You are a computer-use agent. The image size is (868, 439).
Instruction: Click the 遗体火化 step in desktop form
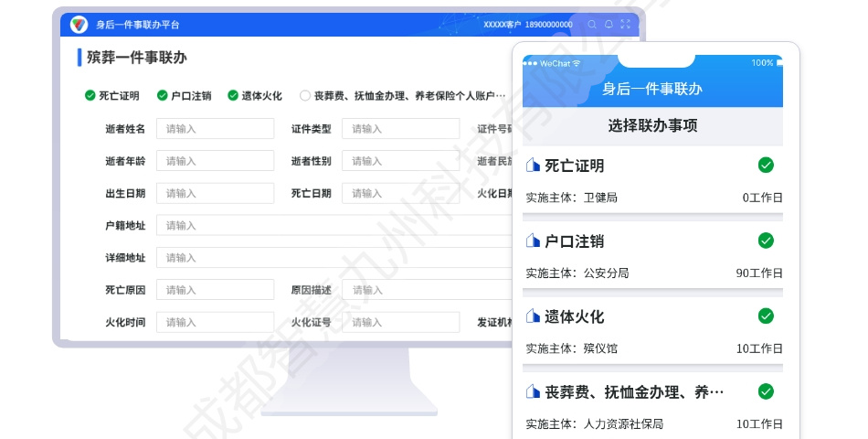click(255, 95)
